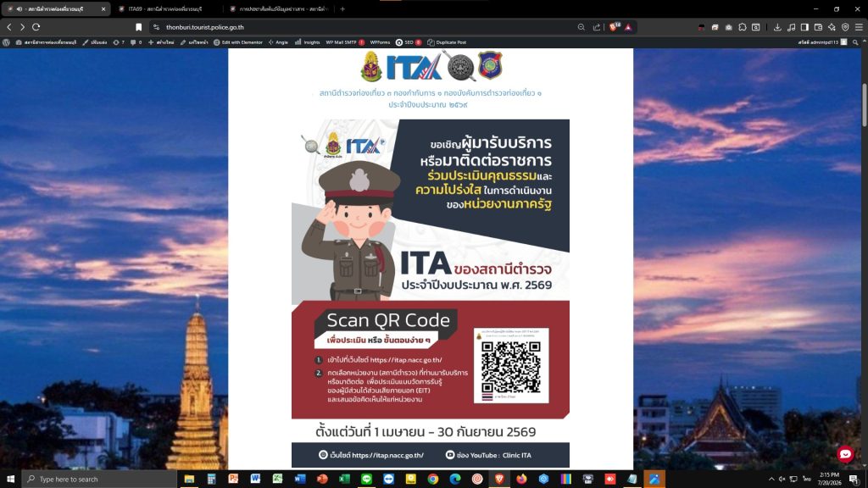Open the WPForms admin bar menu
This screenshot has height=488, width=868.
380,42
